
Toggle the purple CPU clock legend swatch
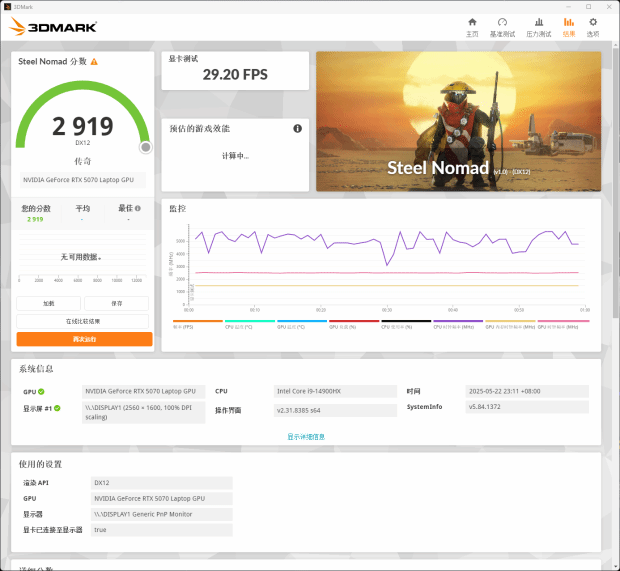458,321
